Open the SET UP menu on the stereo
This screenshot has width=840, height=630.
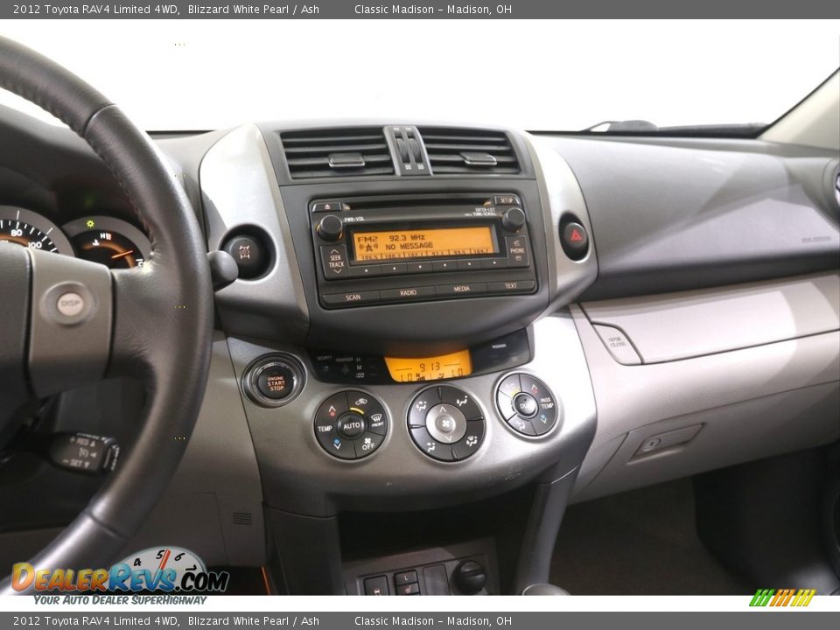tap(507, 200)
